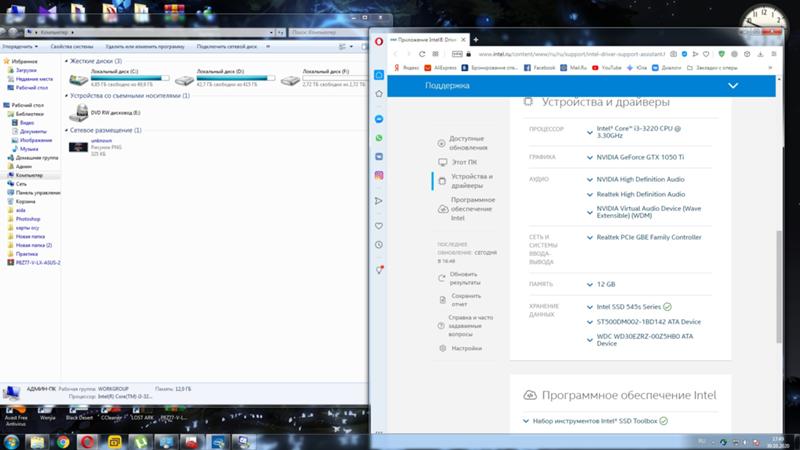Collapse the Жесткие диски (3) group
Image resolution: width=800 pixels, height=450 pixels.
(66, 61)
